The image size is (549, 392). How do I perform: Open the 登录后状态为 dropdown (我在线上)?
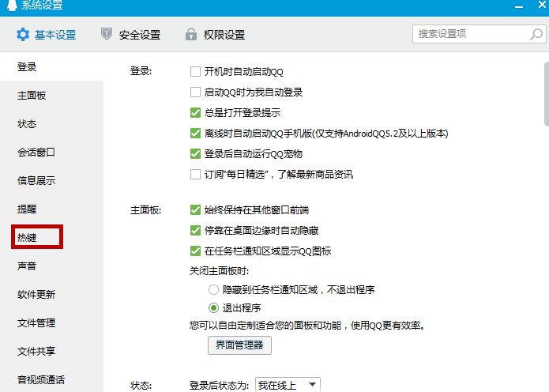tap(288, 385)
